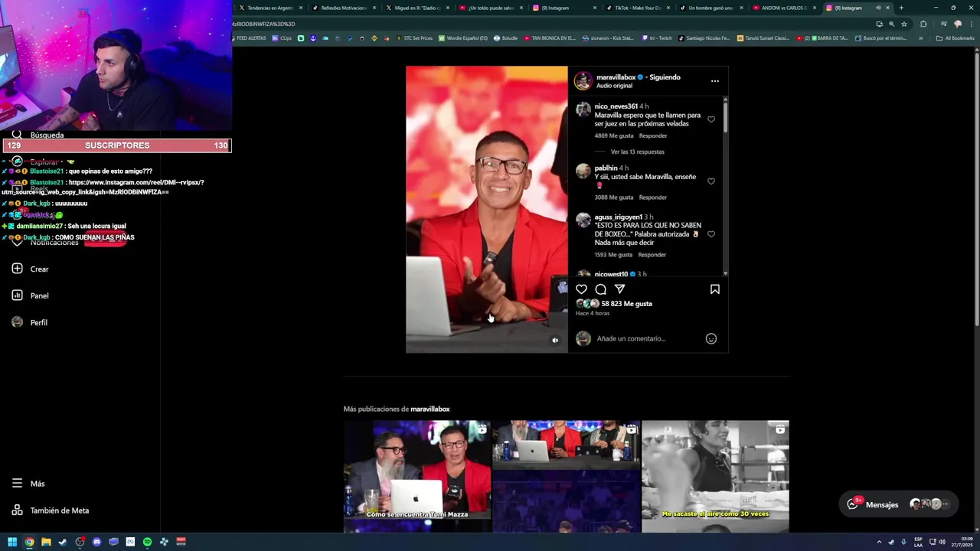Open File Explorer from the taskbar
The height and width of the screenshot is (551, 980).
coord(46,542)
